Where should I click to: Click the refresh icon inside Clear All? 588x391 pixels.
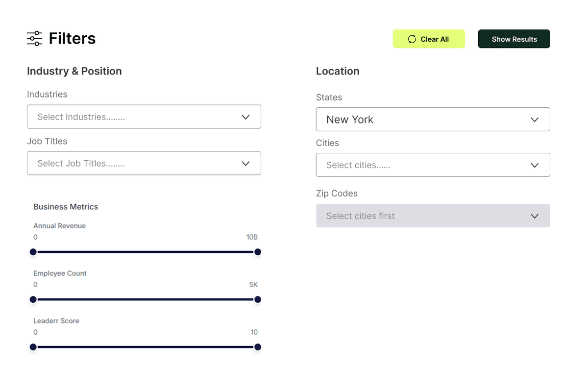click(412, 39)
